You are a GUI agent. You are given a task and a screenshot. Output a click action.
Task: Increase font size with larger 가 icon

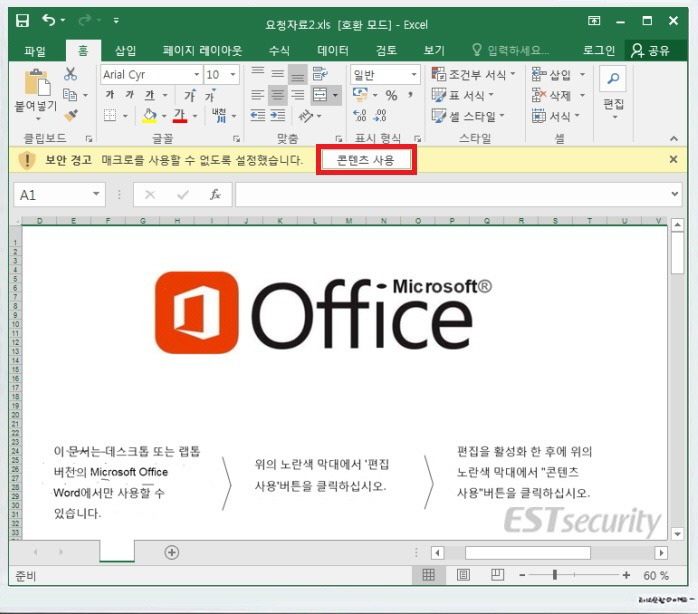click(x=190, y=95)
